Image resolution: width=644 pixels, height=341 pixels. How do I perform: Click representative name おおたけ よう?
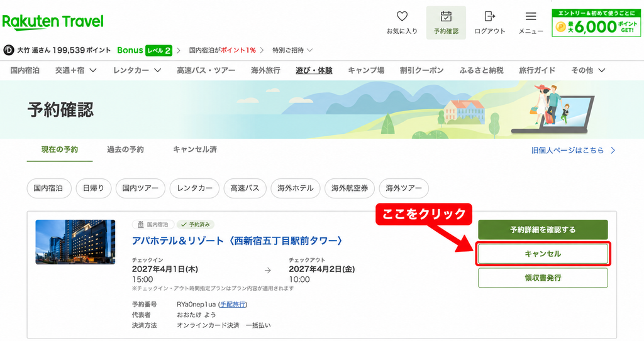click(196, 315)
